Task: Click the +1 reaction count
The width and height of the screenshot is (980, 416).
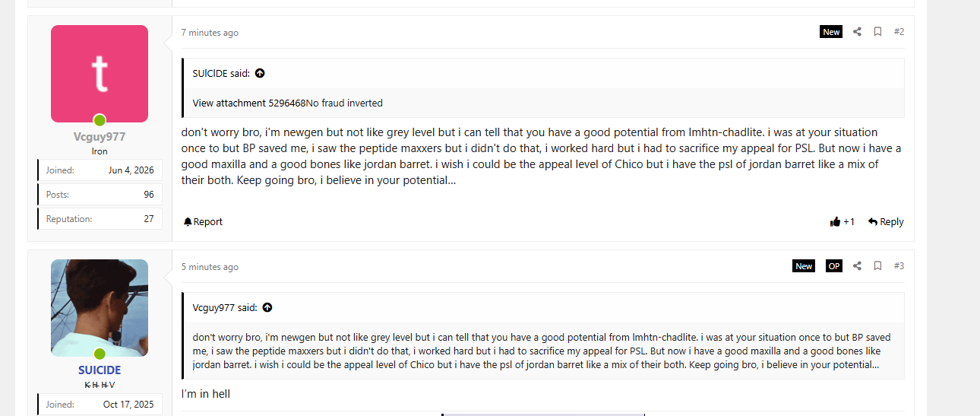Action: (x=849, y=222)
